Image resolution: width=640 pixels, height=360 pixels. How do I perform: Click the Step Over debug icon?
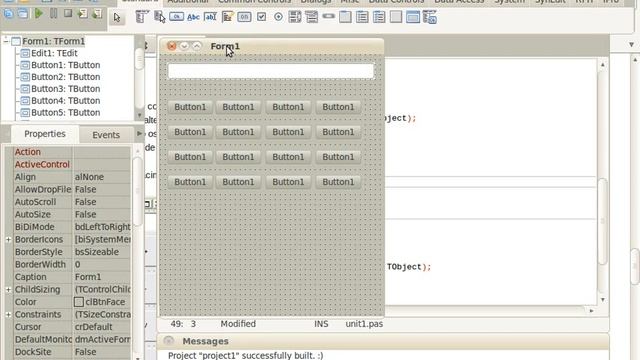pos(97,13)
